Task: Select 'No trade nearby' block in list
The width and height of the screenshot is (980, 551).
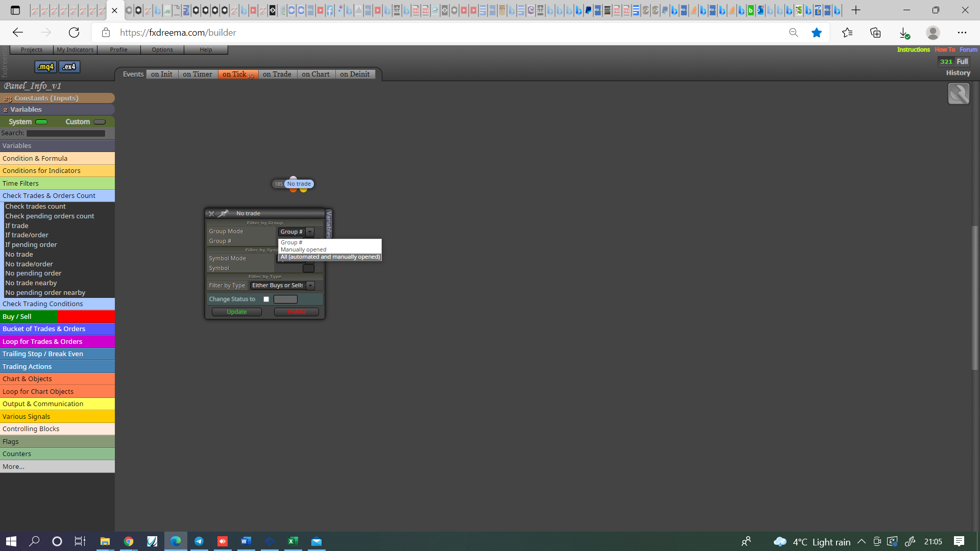Action: pyautogui.click(x=31, y=283)
